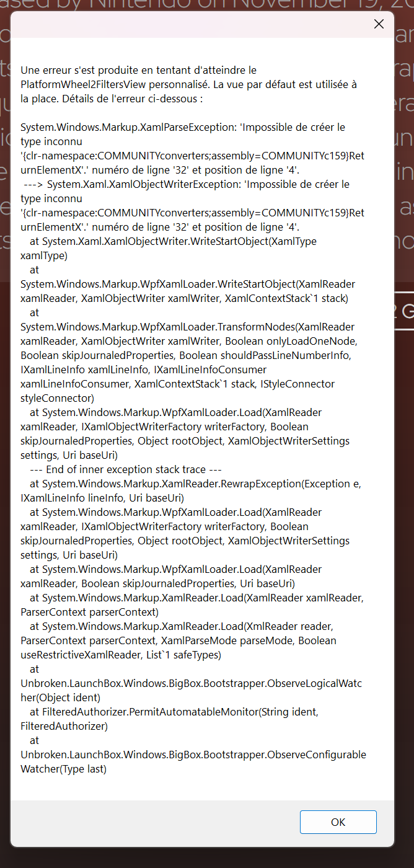Click the OK button

click(x=338, y=822)
